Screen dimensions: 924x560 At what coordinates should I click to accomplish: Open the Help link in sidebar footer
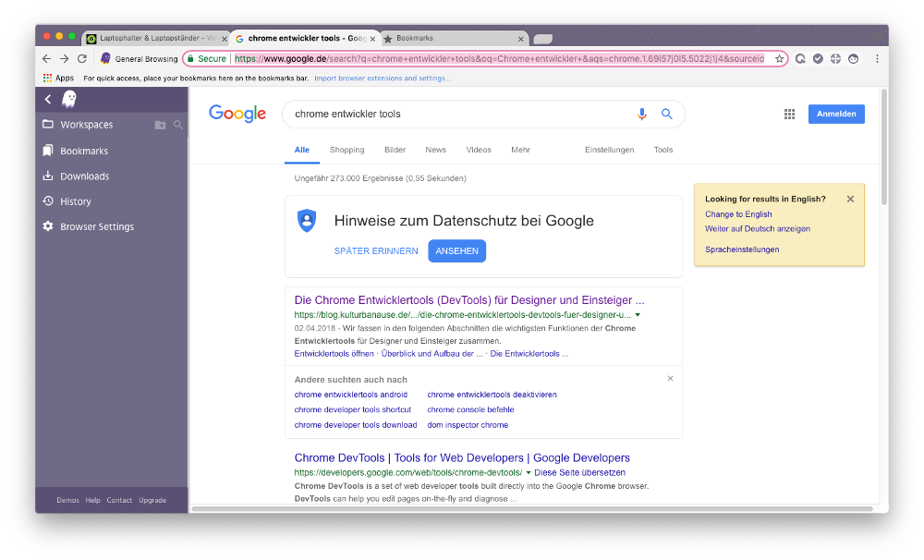point(92,501)
